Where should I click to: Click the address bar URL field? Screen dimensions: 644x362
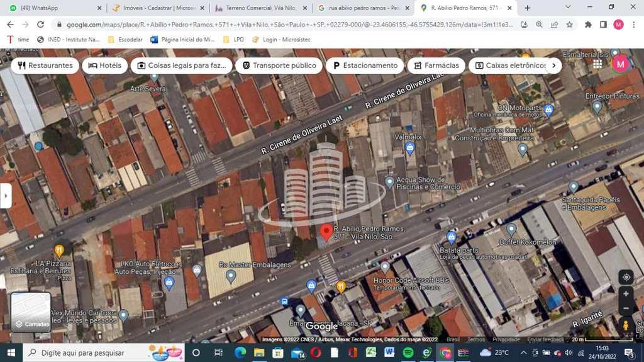[x=283, y=25]
